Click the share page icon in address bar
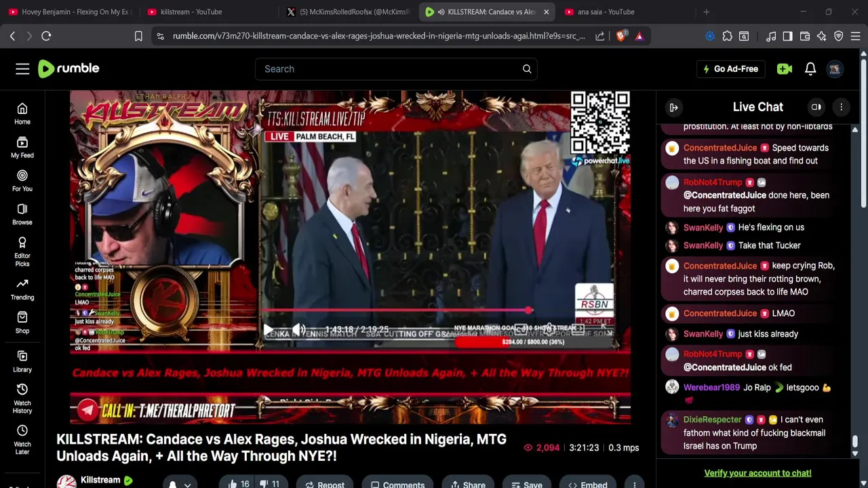The image size is (868, 488). tap(600, 36)
